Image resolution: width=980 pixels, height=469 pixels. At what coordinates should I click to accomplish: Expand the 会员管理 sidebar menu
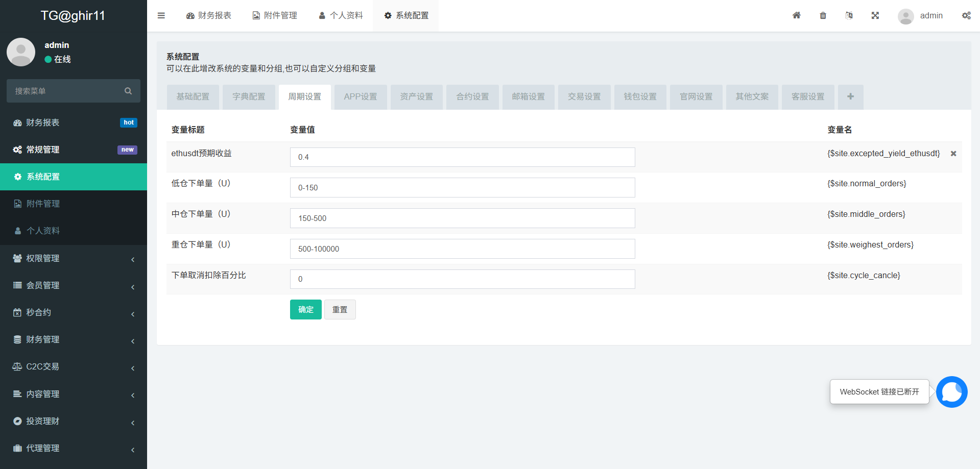[74, 285]
